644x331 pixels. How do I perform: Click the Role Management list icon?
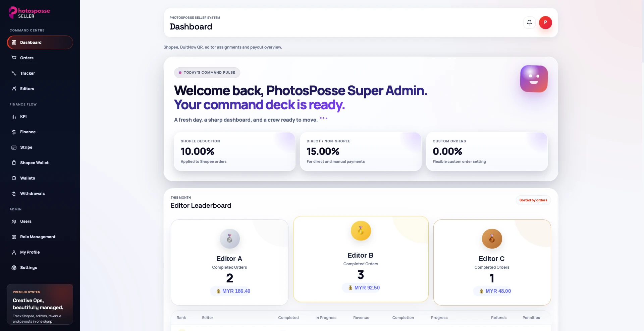click(x=14, y=237)
